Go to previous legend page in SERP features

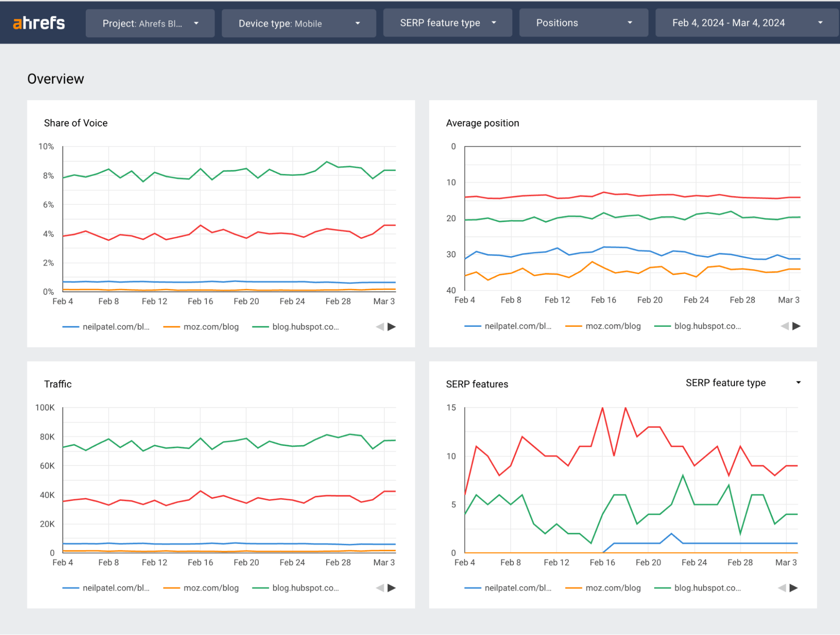click(782, 588)
